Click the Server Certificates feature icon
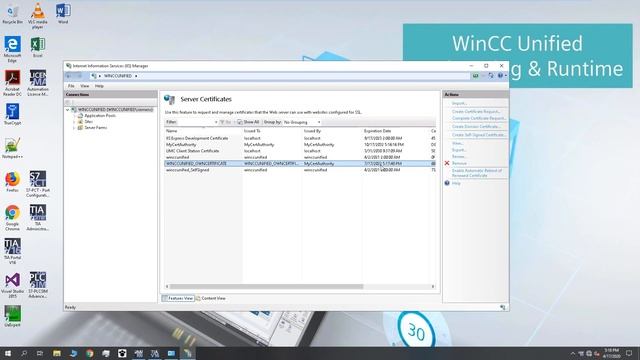 (169, 99)
